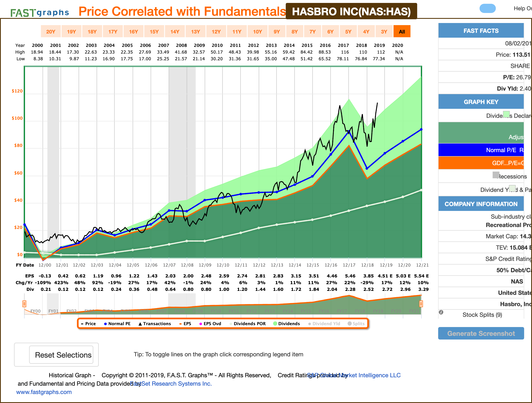
Task: Expand the FAST FACTS panel header
Action: click(481, 31)
